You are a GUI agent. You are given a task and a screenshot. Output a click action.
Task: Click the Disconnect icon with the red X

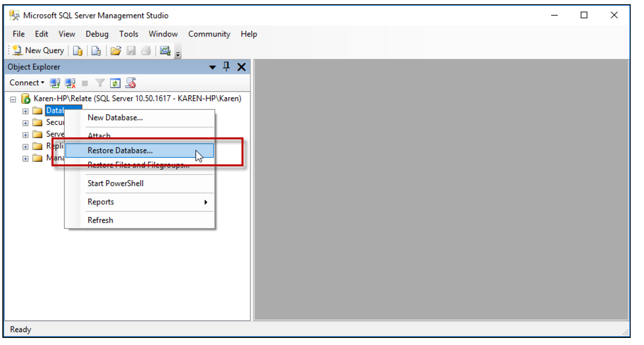tap(70, 83)
